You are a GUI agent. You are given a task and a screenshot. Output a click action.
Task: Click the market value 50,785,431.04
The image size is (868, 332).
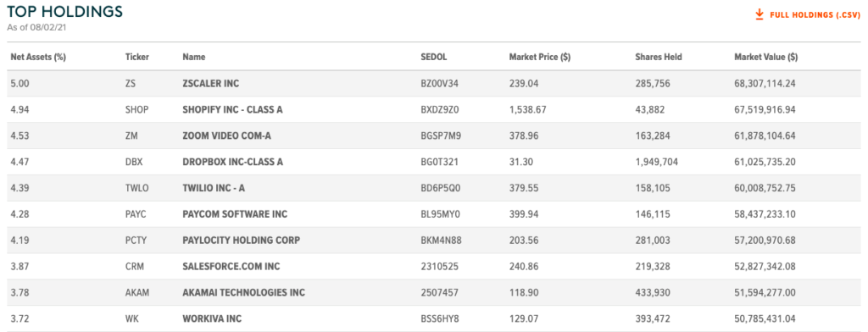pyautogui.click(x=765, y=319)
